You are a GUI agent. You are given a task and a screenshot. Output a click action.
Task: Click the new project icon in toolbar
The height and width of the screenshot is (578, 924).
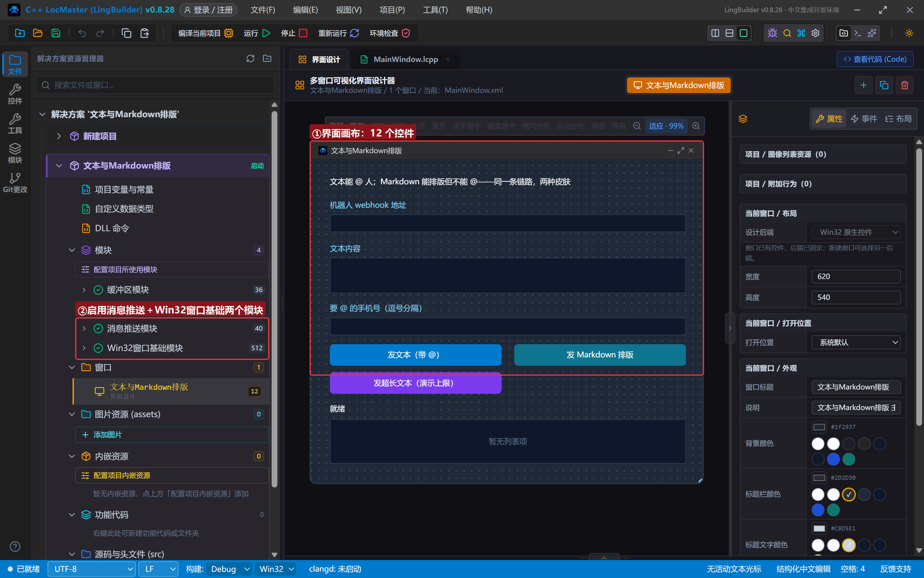pyautogui.click(x=20, y=33)
